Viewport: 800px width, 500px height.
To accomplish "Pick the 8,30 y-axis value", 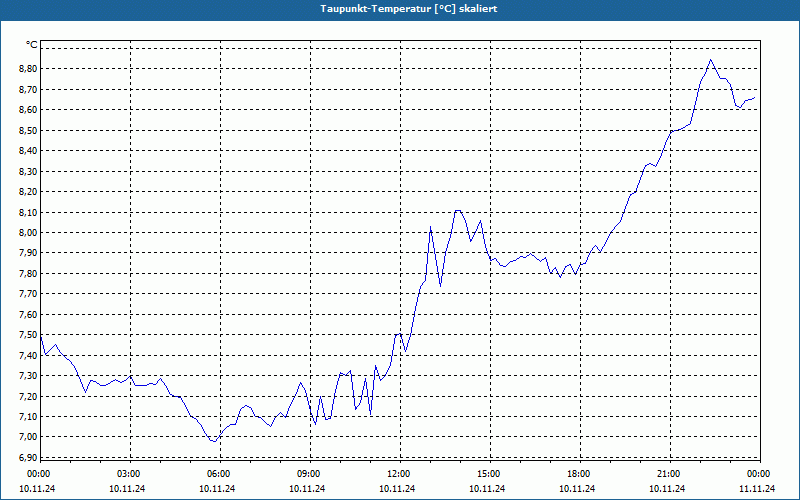I will [28, 171].
